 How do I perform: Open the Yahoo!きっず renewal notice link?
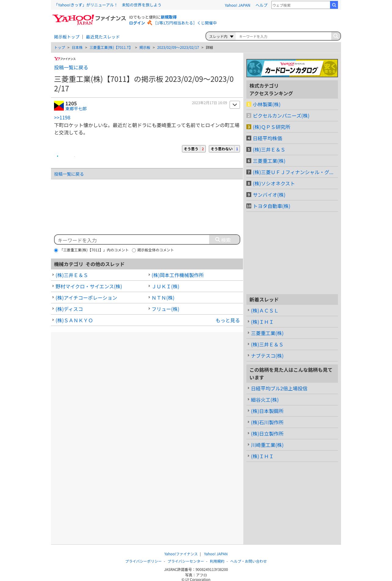tap(108, 5)
